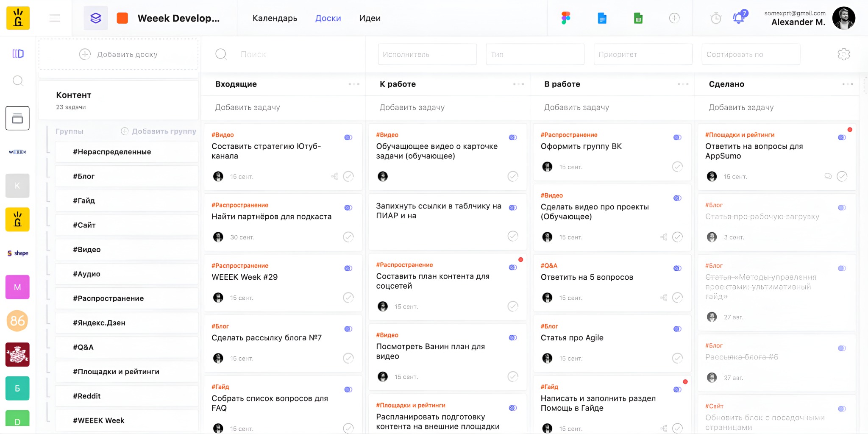Screen dimensions: 868x434
Task: Select #Видео group
Action: [x=127, y=250]
